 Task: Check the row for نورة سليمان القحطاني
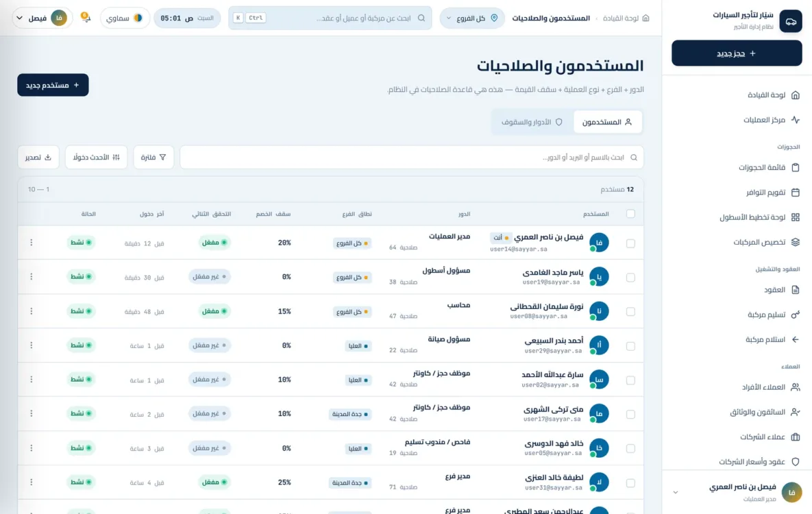coord(630,311)
